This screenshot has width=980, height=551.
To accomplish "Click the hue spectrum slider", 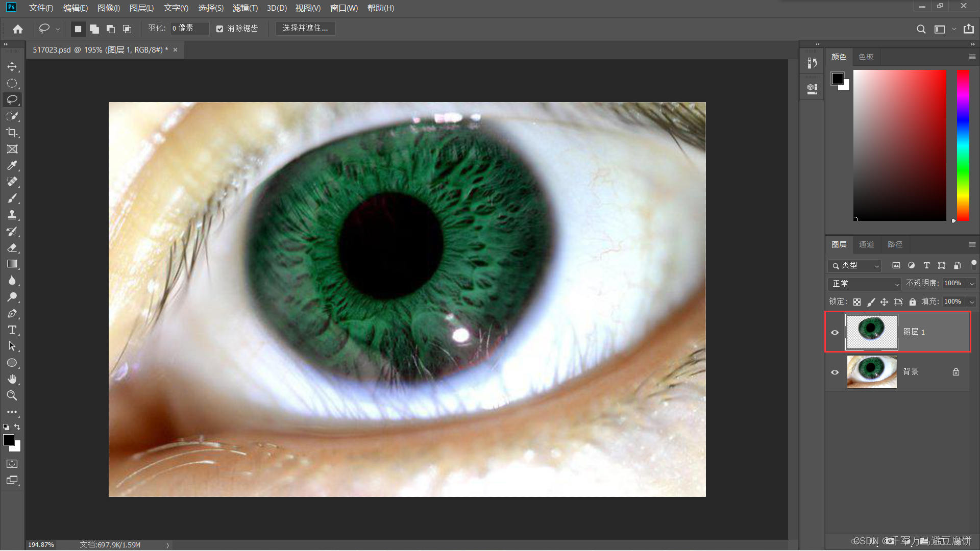I will pyautogui.click(x=963, y=145).
